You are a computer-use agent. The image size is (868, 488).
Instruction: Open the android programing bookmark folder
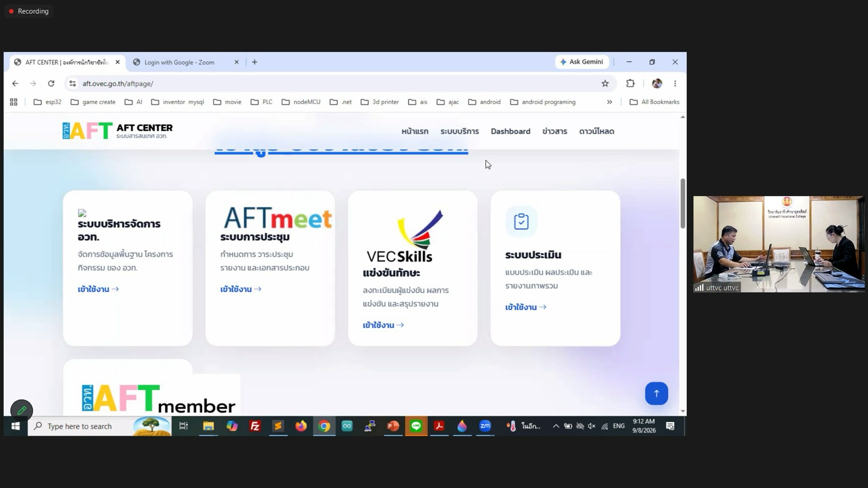coord(543,102)
